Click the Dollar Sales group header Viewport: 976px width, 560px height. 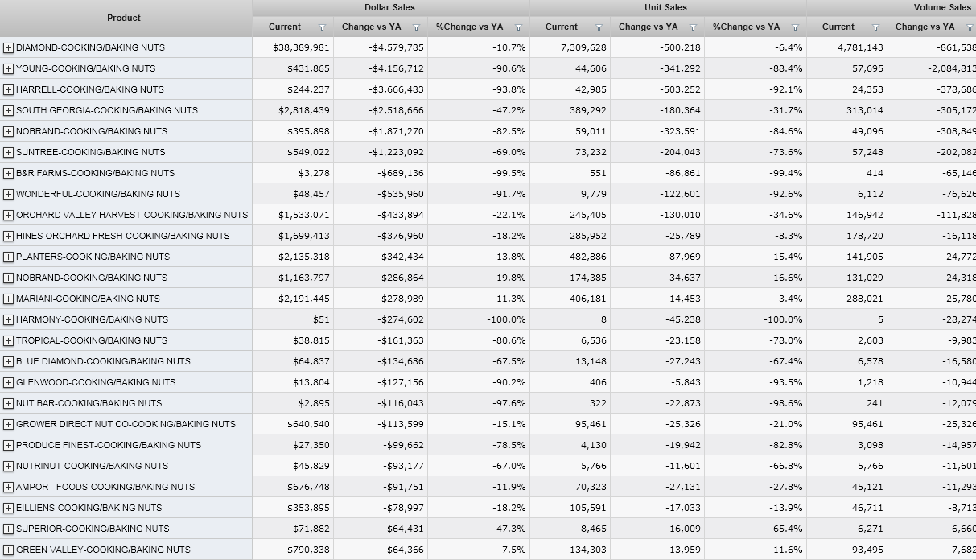coord(389,7)
